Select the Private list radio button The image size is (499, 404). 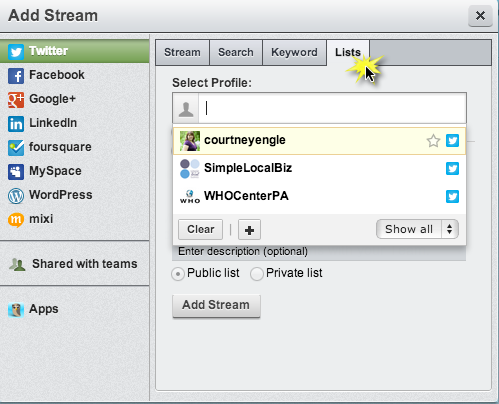(x=257, y=274)
